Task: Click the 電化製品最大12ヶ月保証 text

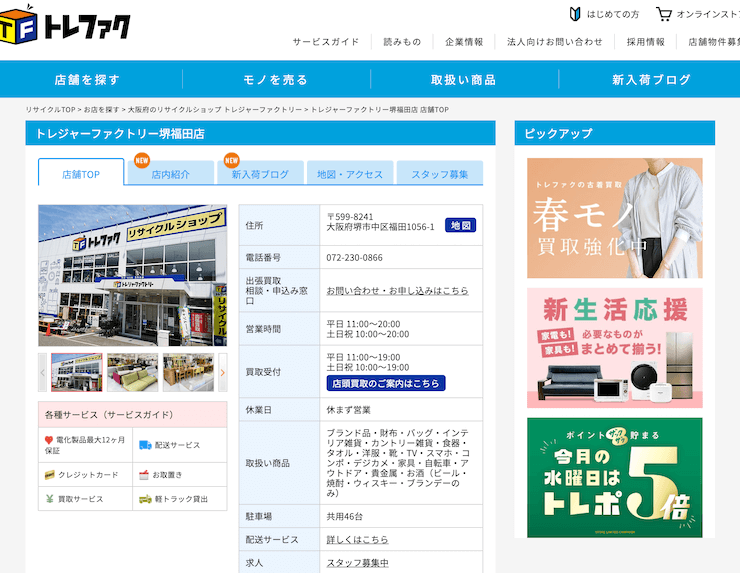Action: pyautogui.click(x=85, y=445)
